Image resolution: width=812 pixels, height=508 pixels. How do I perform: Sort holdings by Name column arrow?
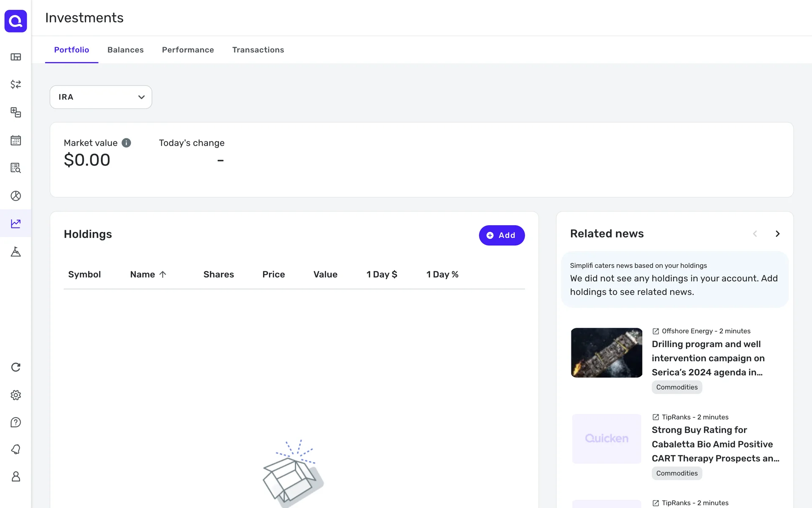163,274
